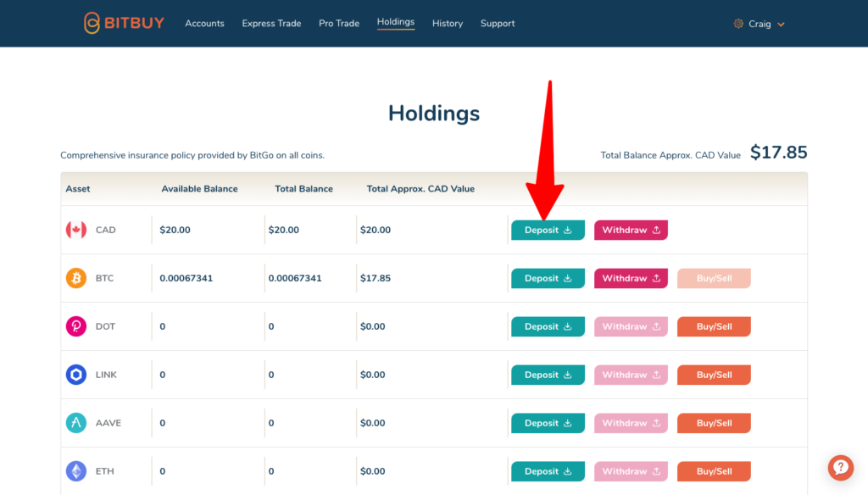Click the BTC available balance 0.00067341
The width and height of the screenshot is (868, 495).
[186, 278]
